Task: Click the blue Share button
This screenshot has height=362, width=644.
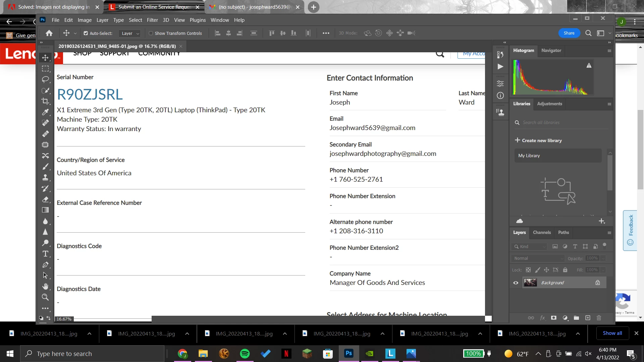Action: tap(569, 33)
